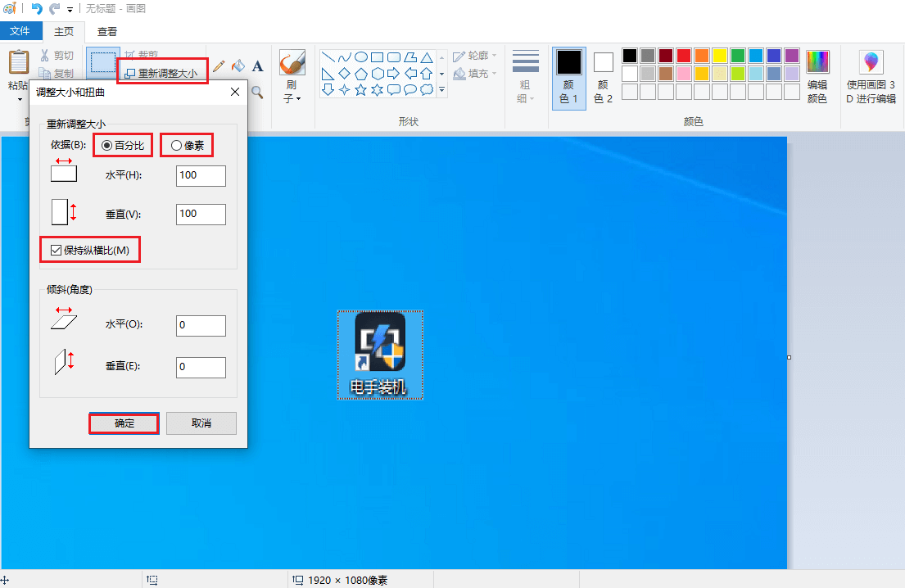Expand the Paste (粘贴) dropdown arrow
This screenshot has height=588, width=905.
19,100
